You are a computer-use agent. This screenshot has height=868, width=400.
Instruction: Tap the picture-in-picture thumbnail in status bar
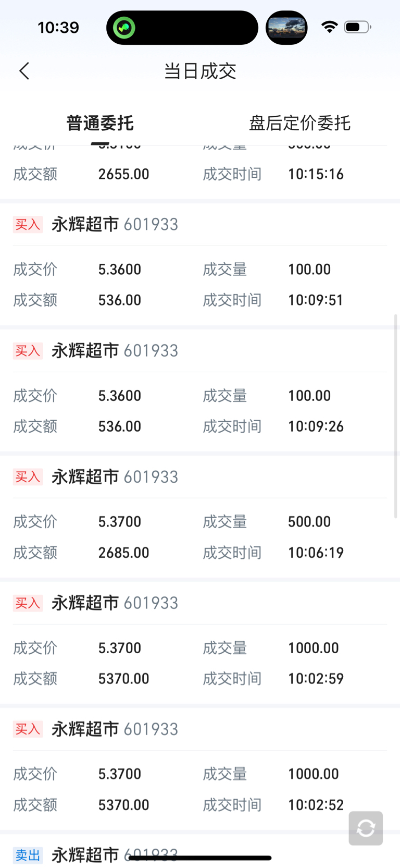pos(286,28)
